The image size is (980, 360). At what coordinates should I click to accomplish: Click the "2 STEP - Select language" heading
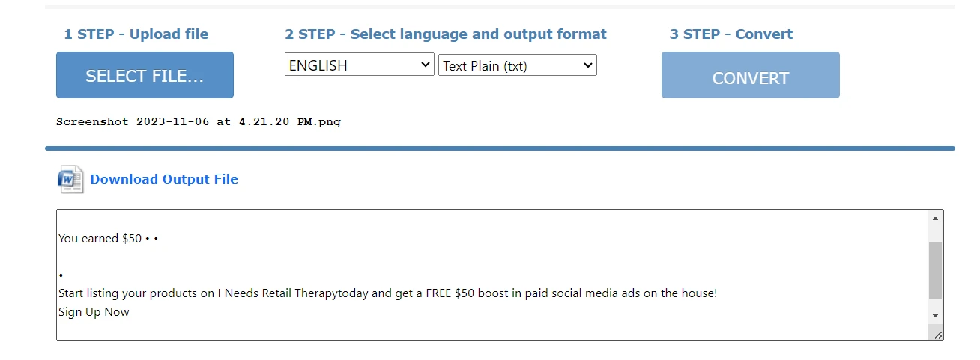coord(445,34)
